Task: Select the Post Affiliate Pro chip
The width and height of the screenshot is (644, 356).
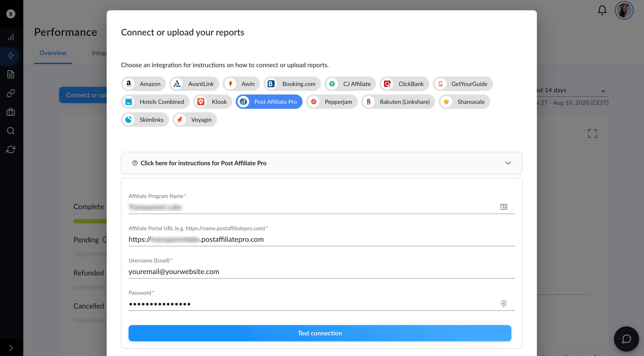Action: 269,102
